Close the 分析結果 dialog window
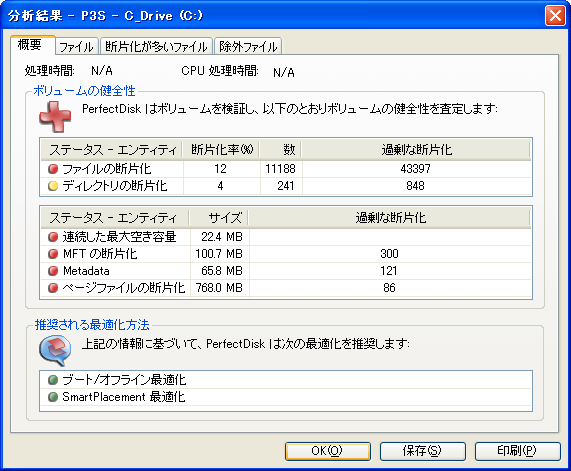Viewport: 571px width, 471px height. tap(555, 16)
